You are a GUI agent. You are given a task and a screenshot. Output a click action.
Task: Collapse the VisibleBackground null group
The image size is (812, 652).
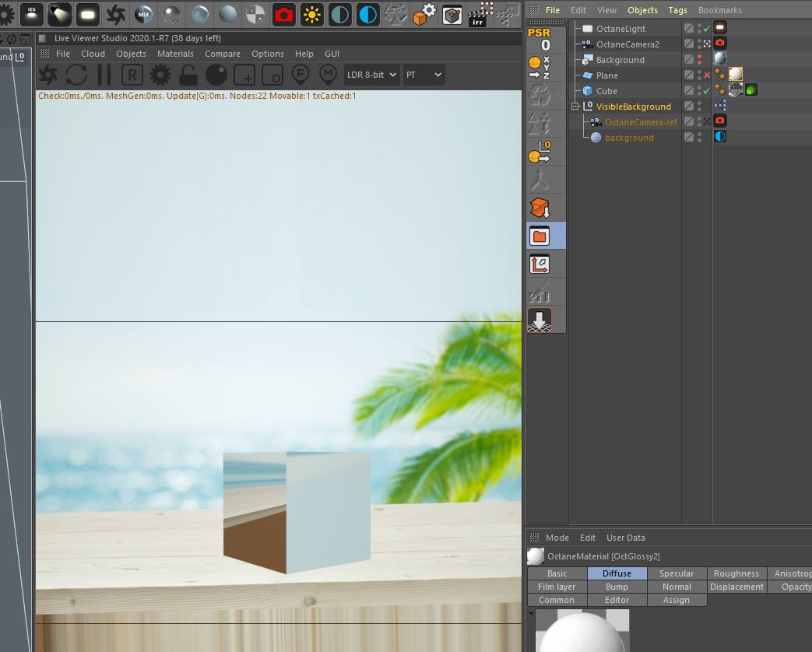[x=575, y=106]
